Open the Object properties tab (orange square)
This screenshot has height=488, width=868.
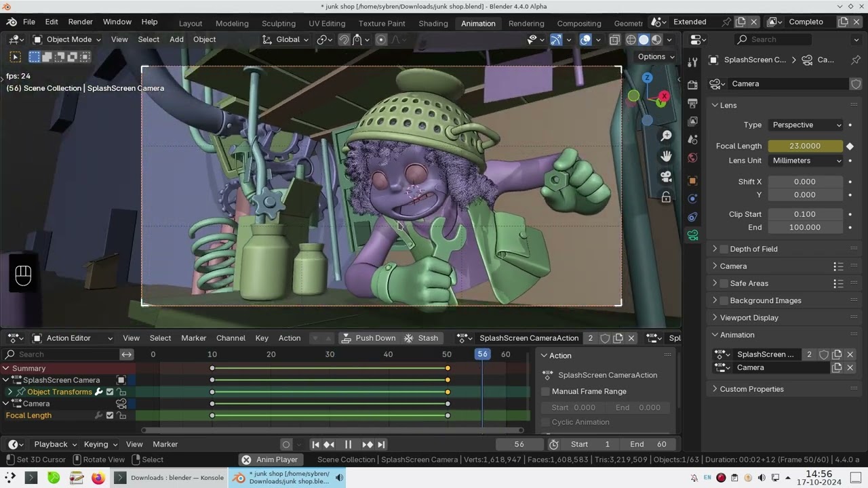pos(692,180)
